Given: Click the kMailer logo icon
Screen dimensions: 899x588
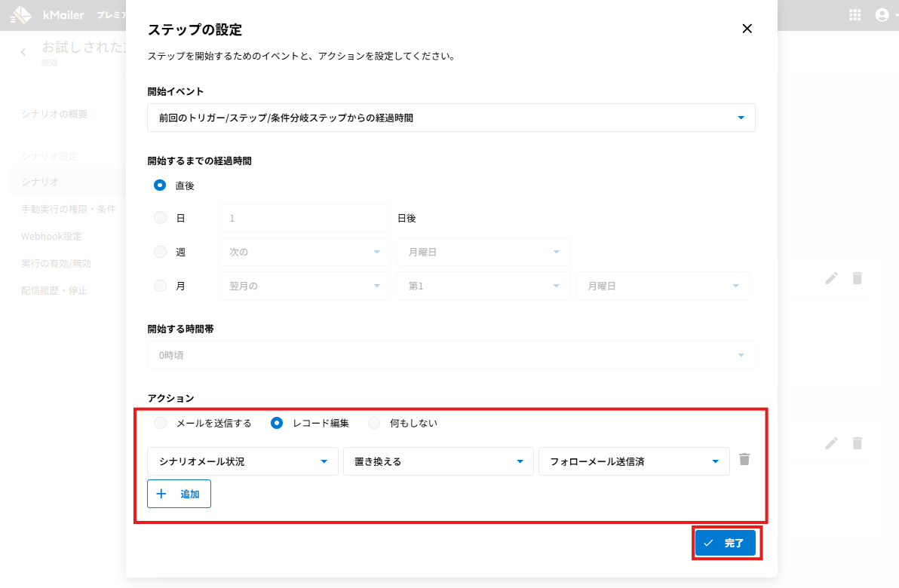Looking at the screenshot, I should (x=20, y=15).
